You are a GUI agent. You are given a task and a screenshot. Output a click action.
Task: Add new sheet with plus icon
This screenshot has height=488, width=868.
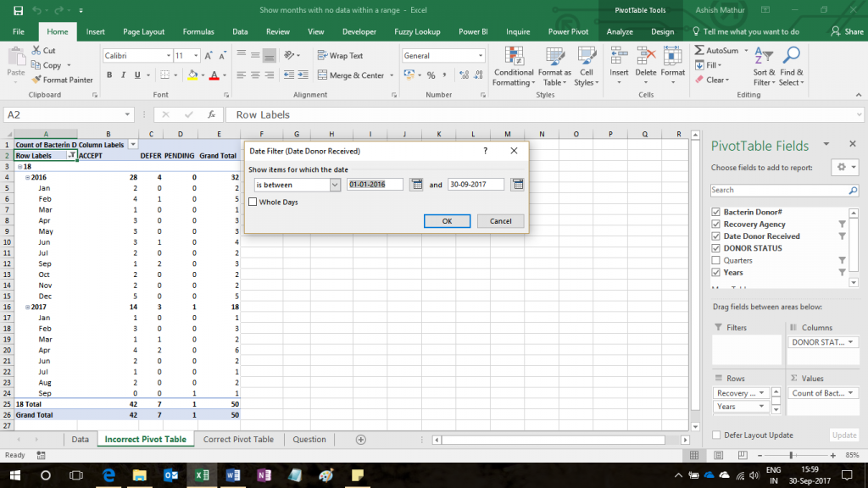click(361, 440)
